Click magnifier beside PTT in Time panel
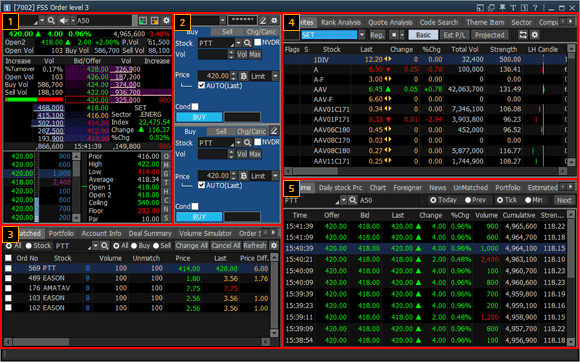This screenshot has width=580, height=362. point(353,200)
